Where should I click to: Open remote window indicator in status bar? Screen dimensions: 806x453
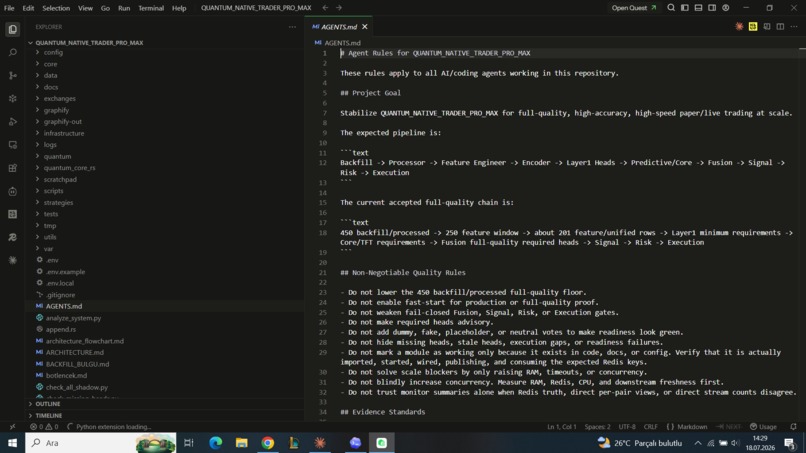click(x=12, y=427)
